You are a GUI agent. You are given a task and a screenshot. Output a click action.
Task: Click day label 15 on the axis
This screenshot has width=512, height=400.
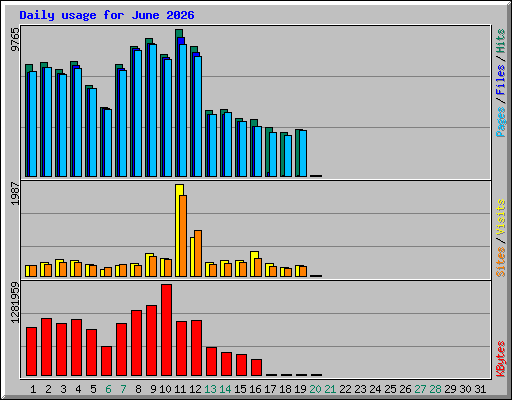(240, 389)
